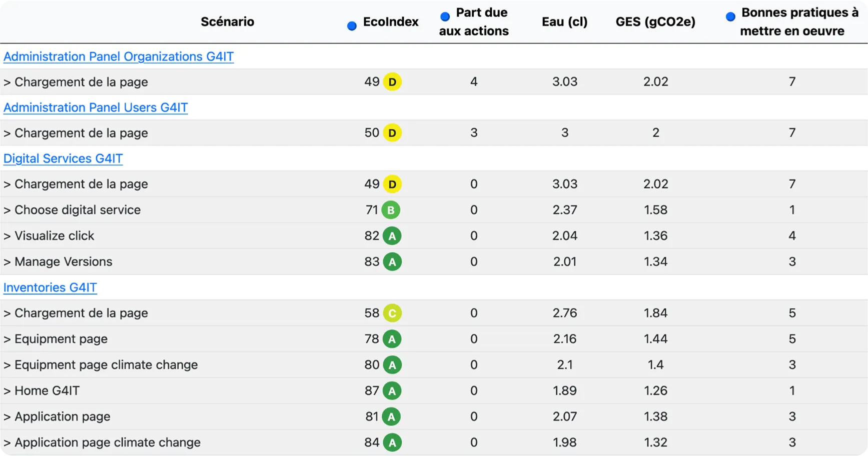Click the blue dot next to Part due aux actions
This screenshot has height=456, width=868.
pyautogui.click(x=445, y=16)
